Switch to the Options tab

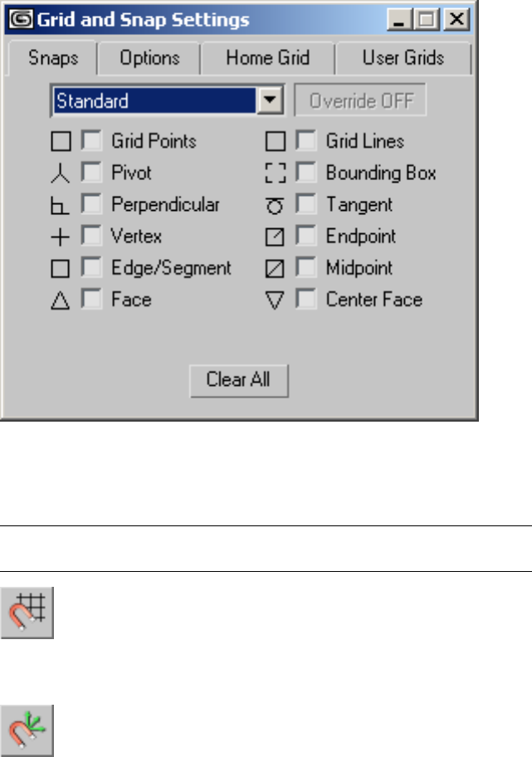pyautogui.click(x=149, y=59)
